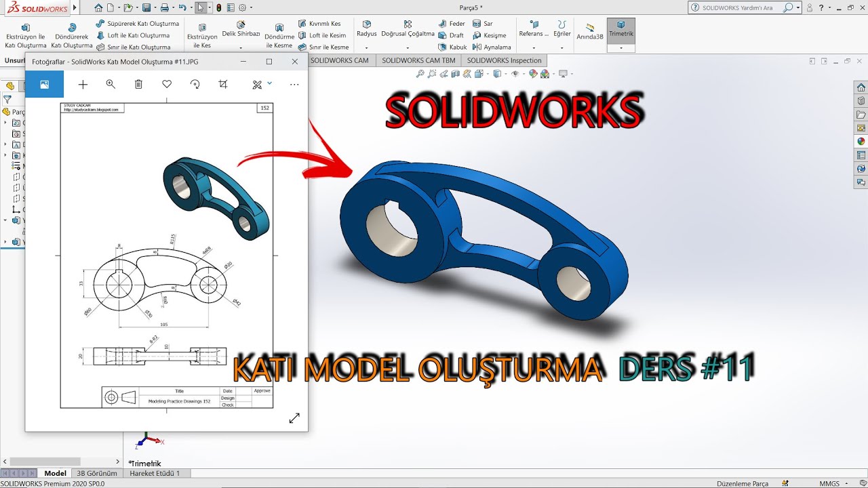Open help question mark menu
Viewport: 868px width, 488px height.
(x=822, y=7)
